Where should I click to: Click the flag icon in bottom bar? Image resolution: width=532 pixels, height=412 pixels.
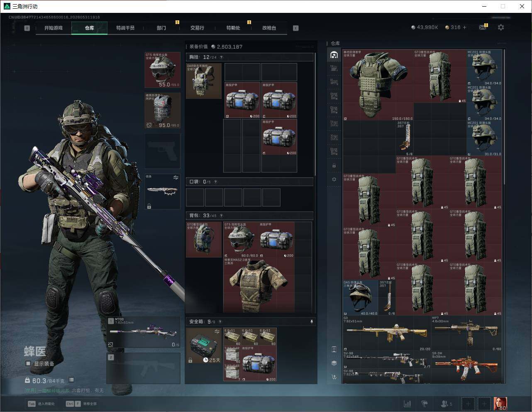(x=425, y=404)
